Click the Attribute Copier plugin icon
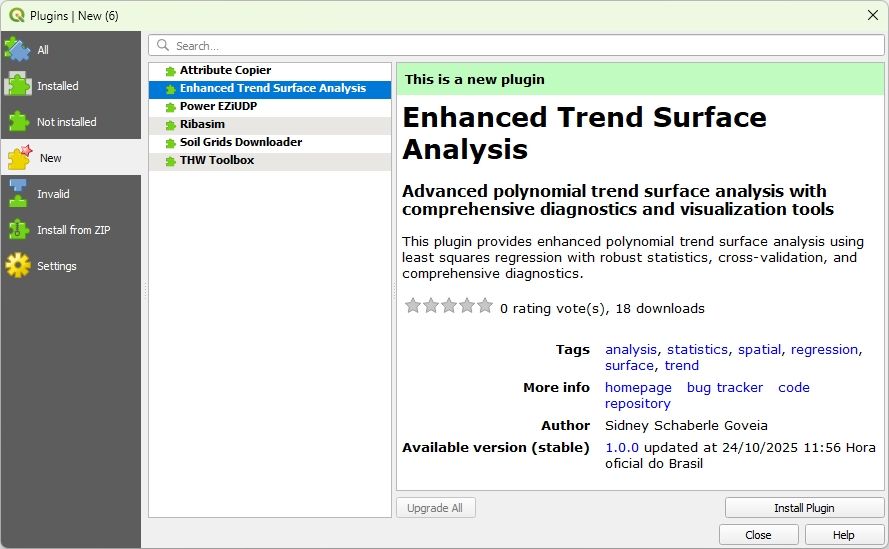The height and width of the screenshot is (549, 889). (170, 71)
